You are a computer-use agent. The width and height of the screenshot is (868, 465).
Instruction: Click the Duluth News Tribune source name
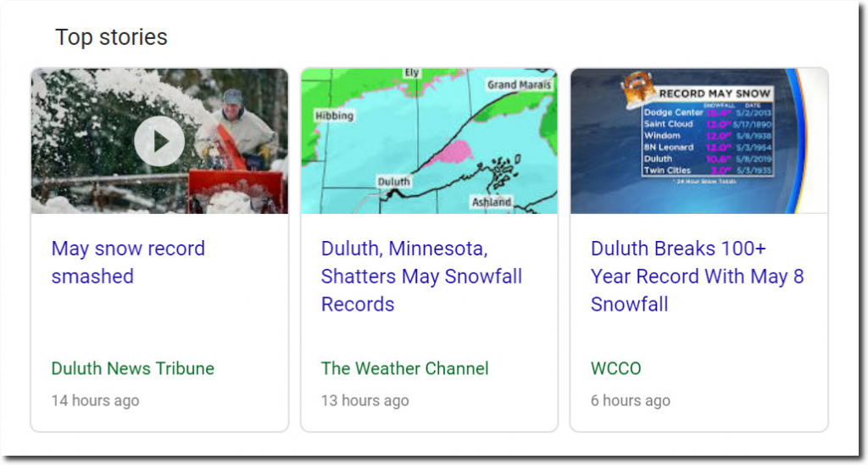[x=133, y=368]
